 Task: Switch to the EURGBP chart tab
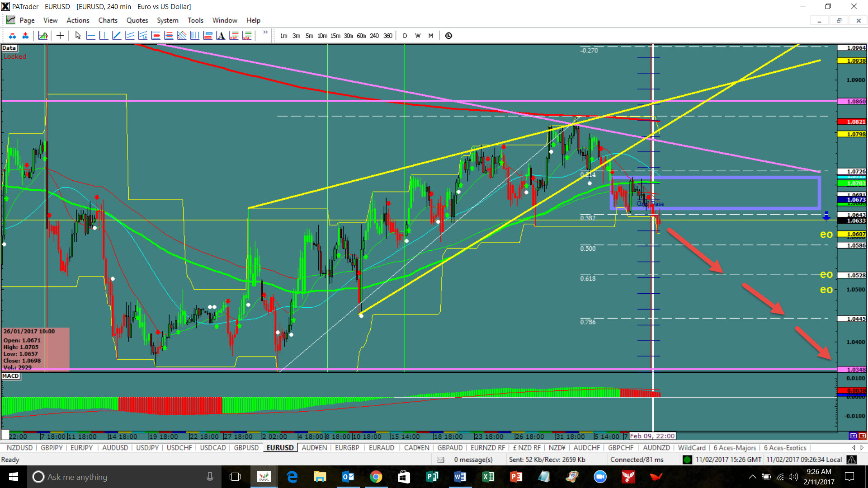pos(347,448)
